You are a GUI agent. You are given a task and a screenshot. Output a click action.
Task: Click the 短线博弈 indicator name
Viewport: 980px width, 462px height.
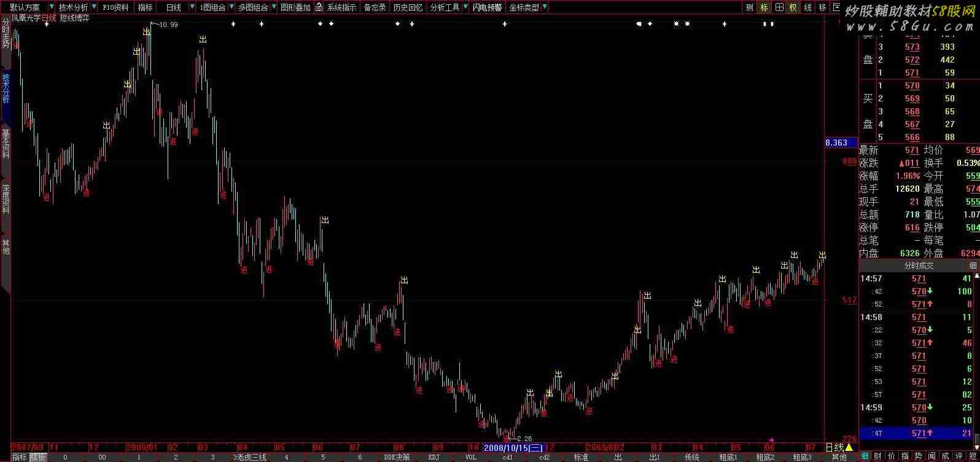tap(74, 18)
